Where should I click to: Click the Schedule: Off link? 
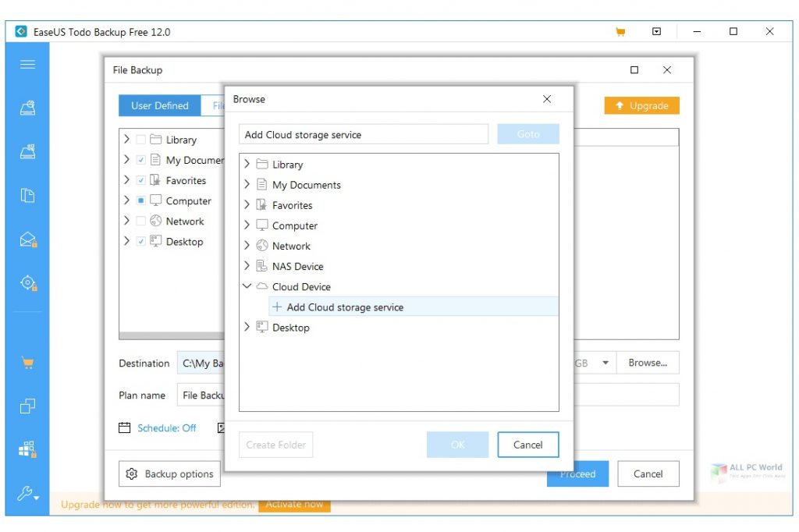pos(167,428)
